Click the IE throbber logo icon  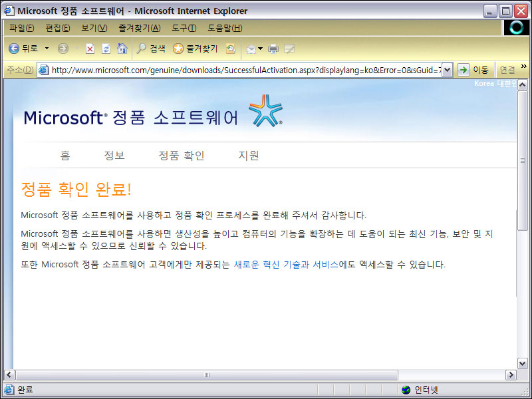point(516,28)
